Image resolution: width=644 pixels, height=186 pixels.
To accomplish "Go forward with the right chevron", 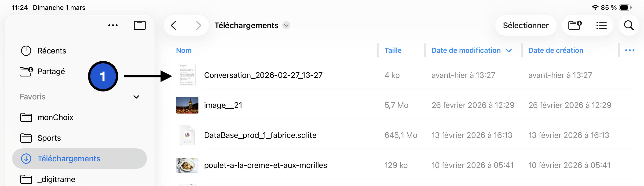I will click(x=198, y=25).
